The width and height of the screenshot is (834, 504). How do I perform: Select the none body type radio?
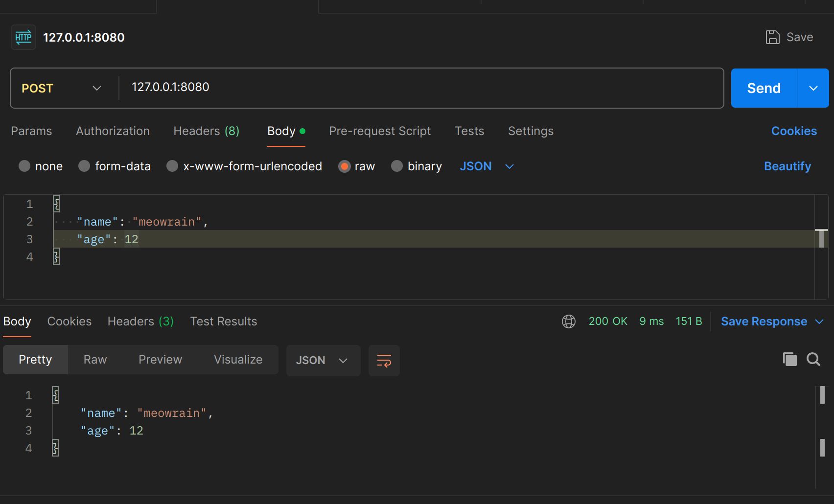24,166
